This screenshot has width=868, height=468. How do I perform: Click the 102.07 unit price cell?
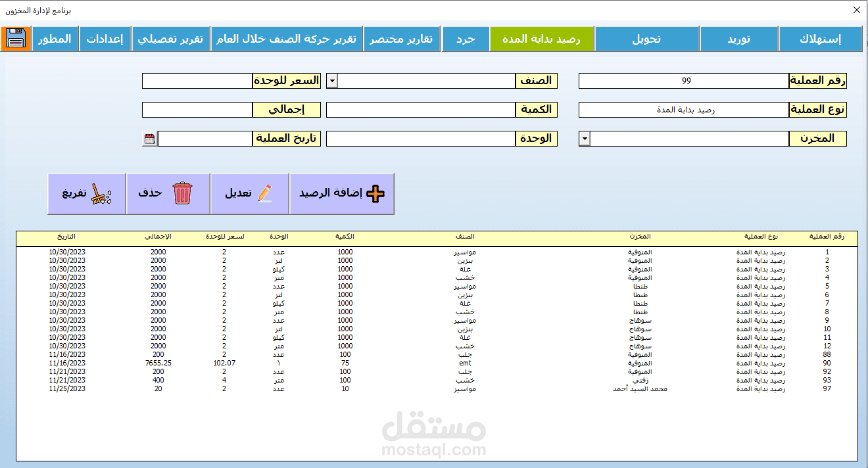[x=224, y=363]
